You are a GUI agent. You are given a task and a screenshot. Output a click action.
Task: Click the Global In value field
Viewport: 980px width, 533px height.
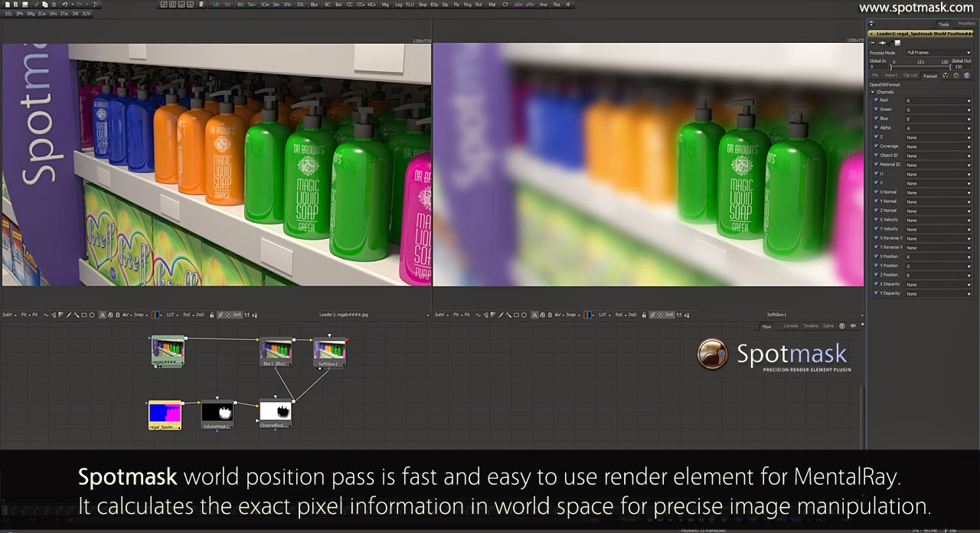tap(879, 67)
